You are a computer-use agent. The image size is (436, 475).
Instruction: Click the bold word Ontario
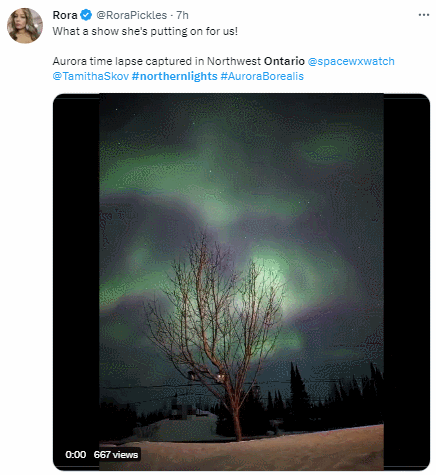[284, 61]
